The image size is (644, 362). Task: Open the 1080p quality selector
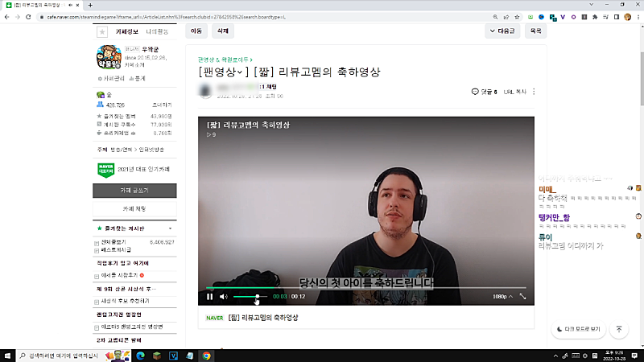tap(502, 296)
